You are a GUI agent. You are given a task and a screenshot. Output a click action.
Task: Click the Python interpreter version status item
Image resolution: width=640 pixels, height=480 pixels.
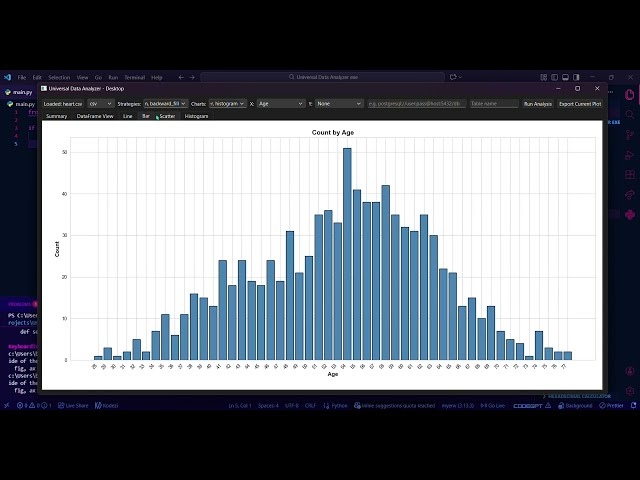pyautogui.click(x=458, y=405)
